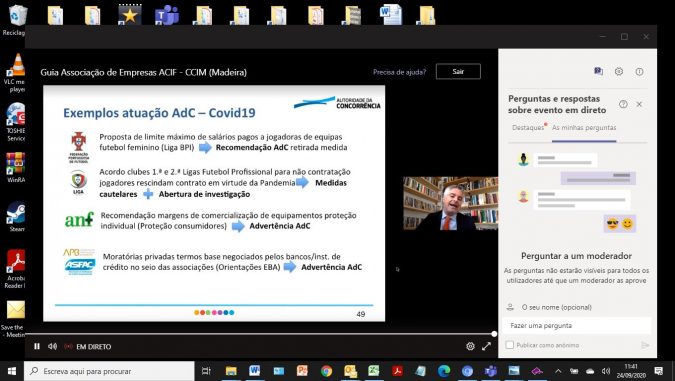This screenshot has width=675, height=381.
Task: Toggle the Q&A panel icon in header
Action: click(598, 71)
